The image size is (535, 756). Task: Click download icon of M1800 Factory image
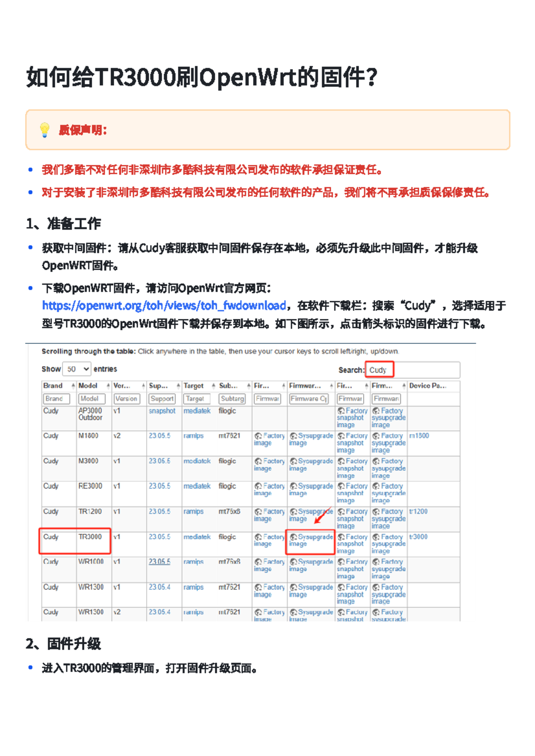point(258,436)
